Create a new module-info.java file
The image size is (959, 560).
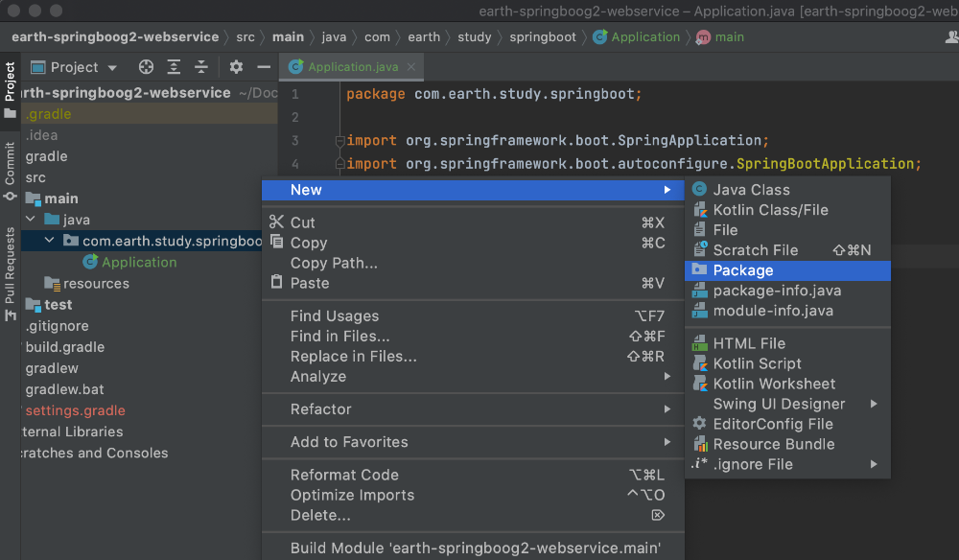(x=787, y=311)
